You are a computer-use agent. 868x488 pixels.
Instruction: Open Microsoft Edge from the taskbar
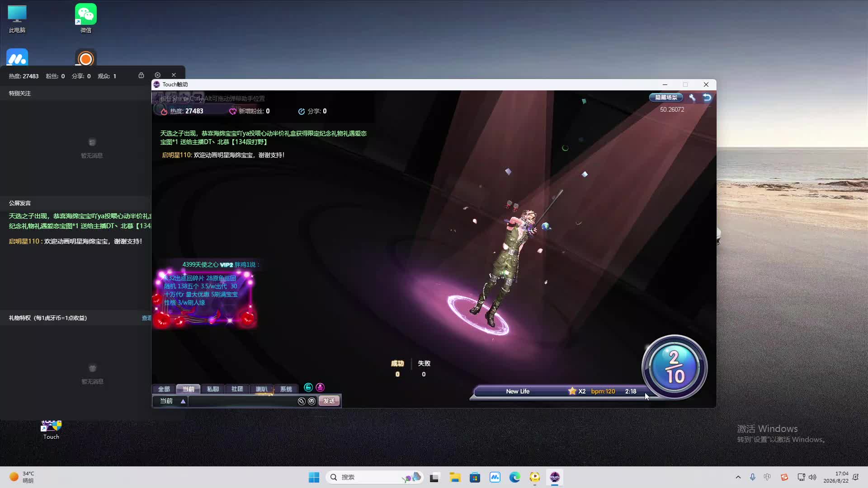(x=514, y=477)
